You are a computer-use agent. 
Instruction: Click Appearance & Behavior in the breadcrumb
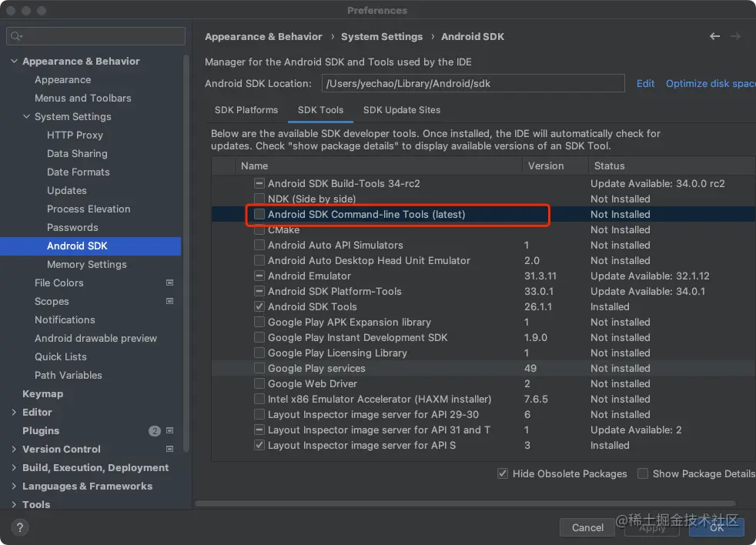tap(263, 37)
